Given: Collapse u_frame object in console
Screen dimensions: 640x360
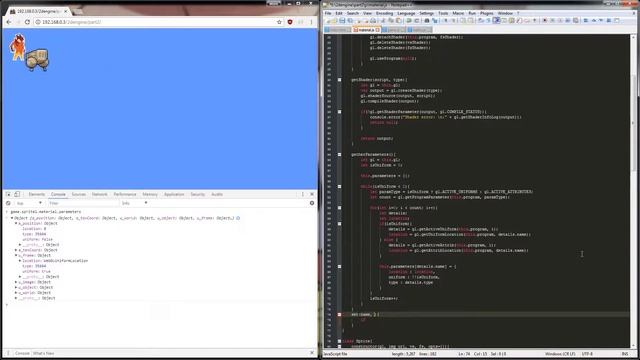Looking at the screenshot, I should [16, 255].
